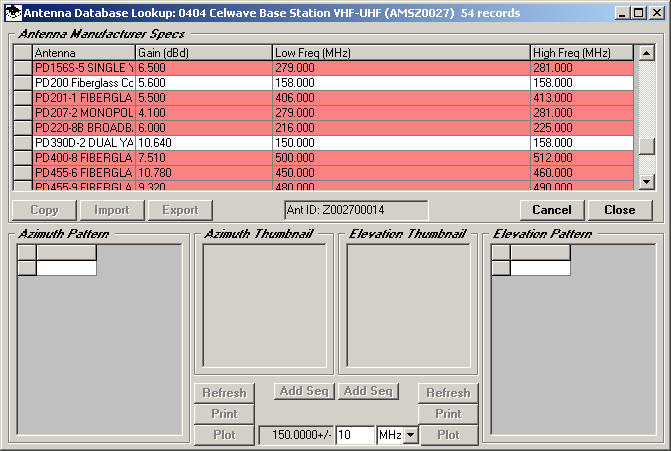Click the empty Azimuth Pattern grid cell

click(66, 268)
